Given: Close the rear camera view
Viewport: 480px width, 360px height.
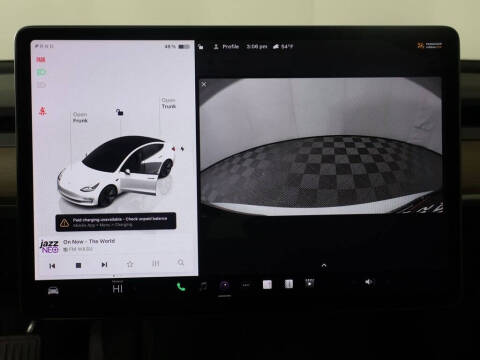Looking at the screenshot, I should click(x=204, y=84).
